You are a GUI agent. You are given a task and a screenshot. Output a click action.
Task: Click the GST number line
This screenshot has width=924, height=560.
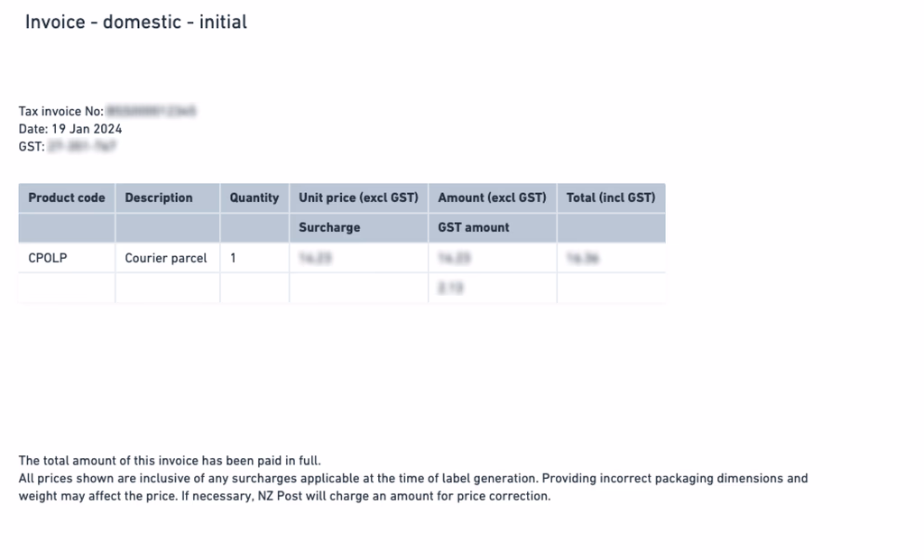click(67, 147)
